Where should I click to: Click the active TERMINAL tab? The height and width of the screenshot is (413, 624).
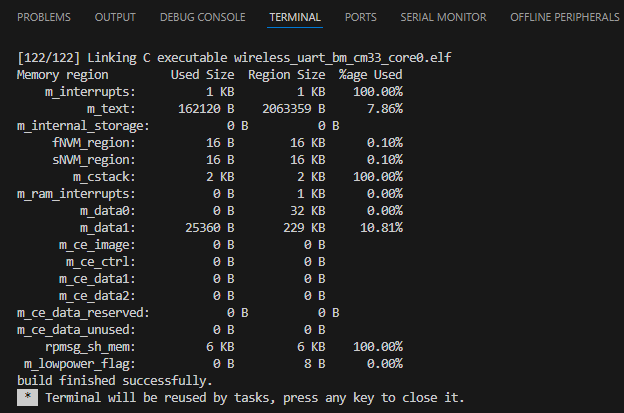tap(295, 18)
